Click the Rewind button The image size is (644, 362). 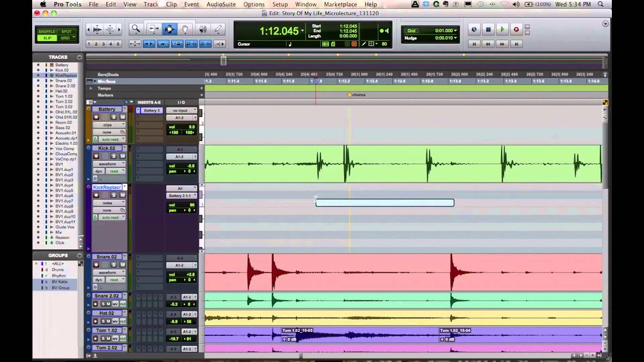tap(488, 44)
